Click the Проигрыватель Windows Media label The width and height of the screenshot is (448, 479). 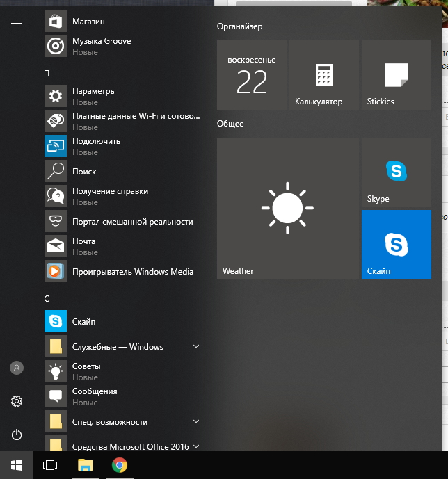[x=133, y=272]
